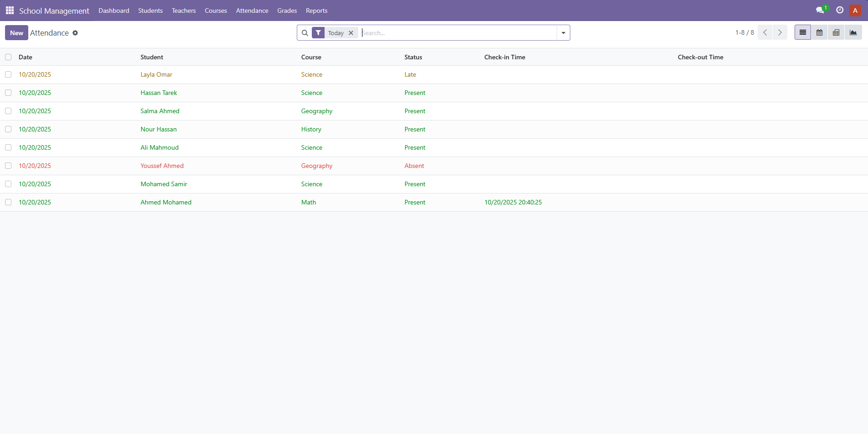Check the Youssef Ahmed row checkbox

[8, 166]
